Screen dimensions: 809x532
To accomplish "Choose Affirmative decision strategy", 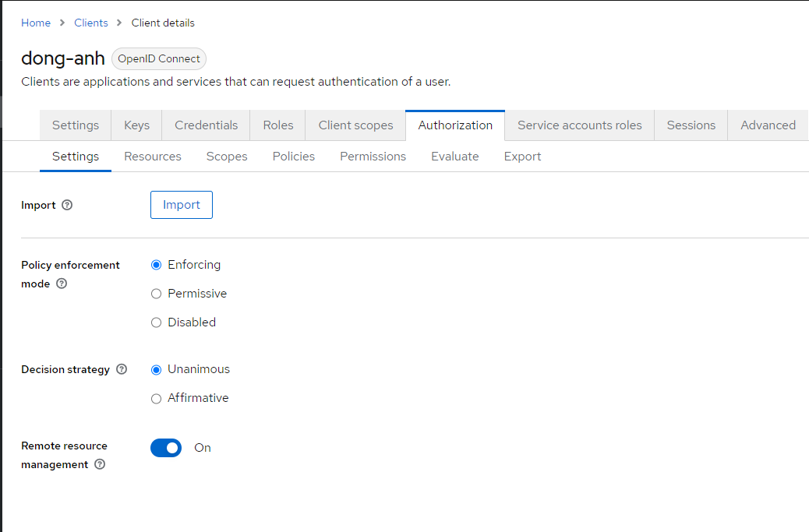I will pyautogui.click(x=156, y=398).
